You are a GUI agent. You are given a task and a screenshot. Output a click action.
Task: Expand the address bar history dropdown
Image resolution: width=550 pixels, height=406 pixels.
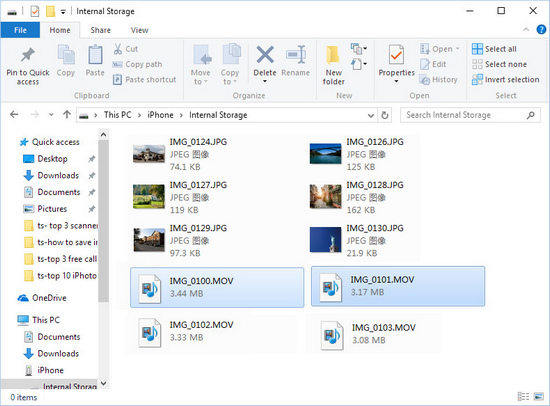point(370,115)
